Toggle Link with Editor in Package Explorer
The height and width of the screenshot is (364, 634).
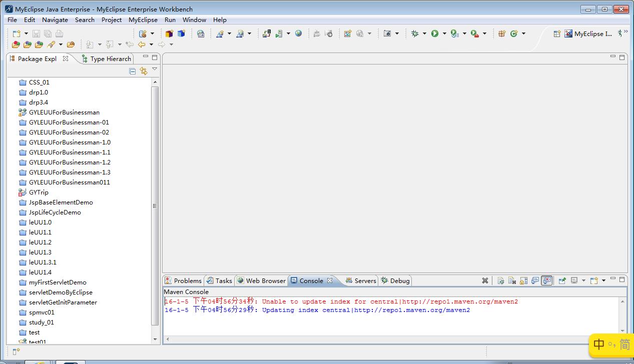tap(144, 71)
